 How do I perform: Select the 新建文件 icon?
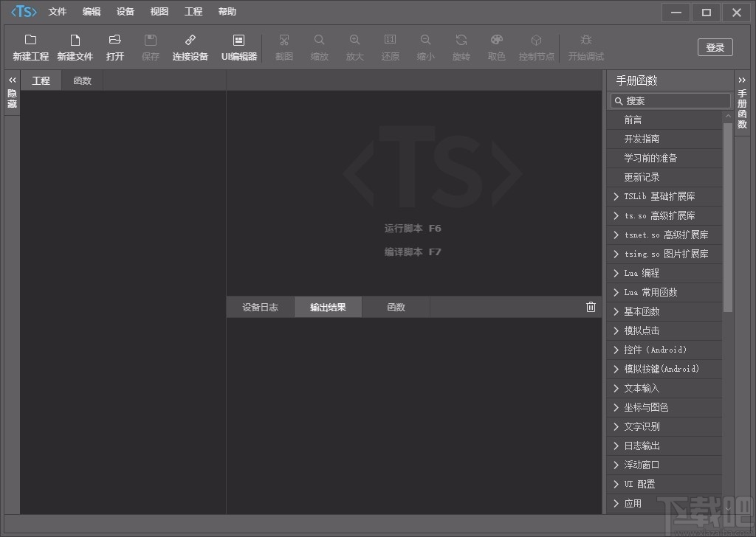point(75,46)
